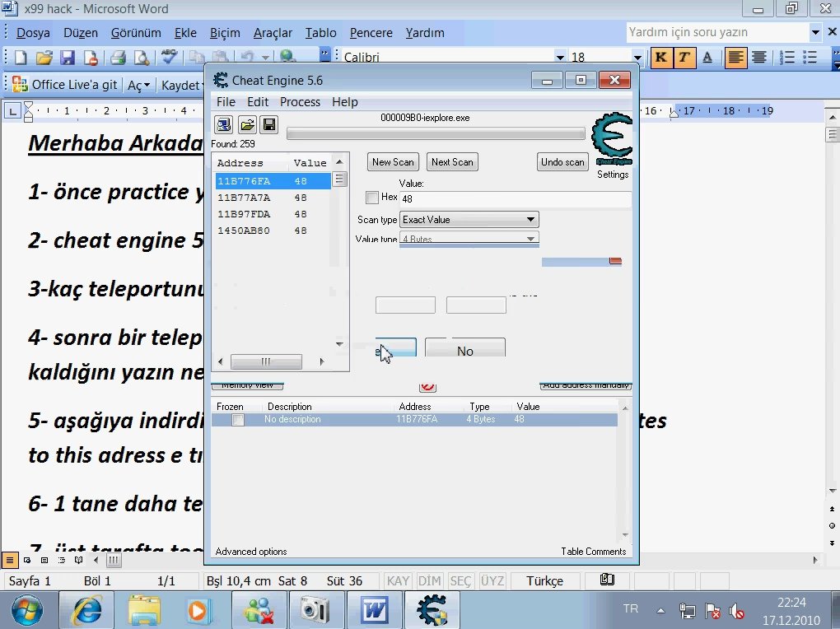Image resolution: width=840 pixels, height=629 pixels.
Task: Toggle KAY indicator in Word status bar
Action: click(x=398, y=580)
